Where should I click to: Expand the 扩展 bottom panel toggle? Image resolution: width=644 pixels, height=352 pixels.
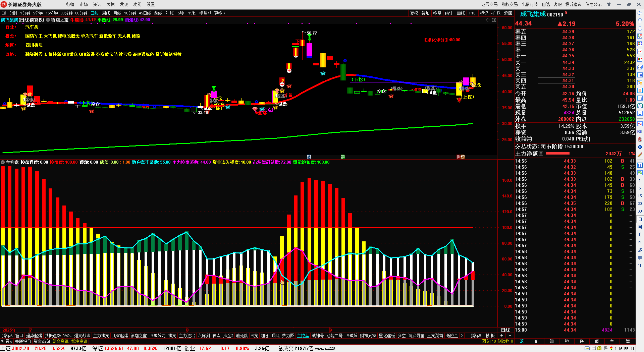point(6,342)
